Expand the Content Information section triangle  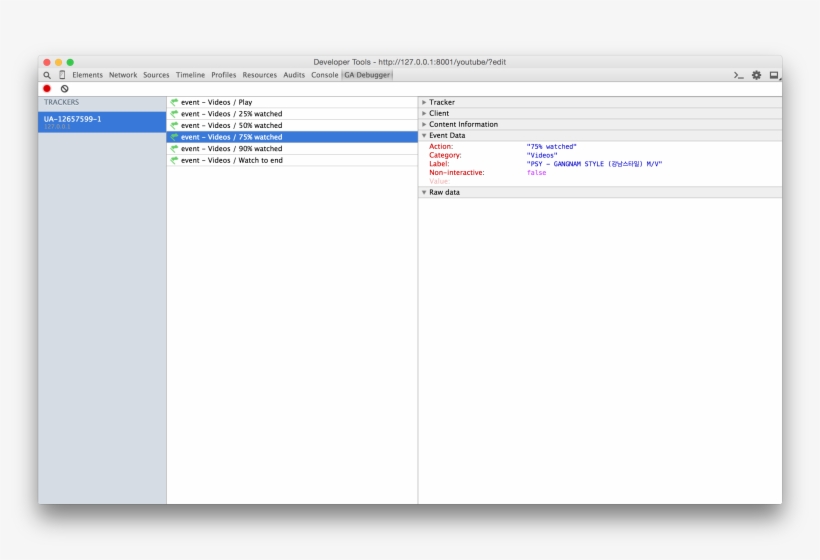pos(424,124)
